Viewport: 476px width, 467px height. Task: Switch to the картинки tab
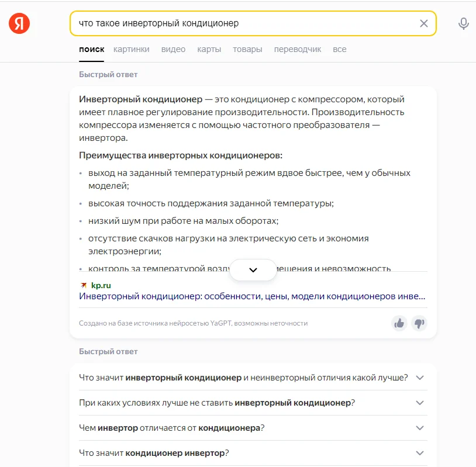coord(131,49)
